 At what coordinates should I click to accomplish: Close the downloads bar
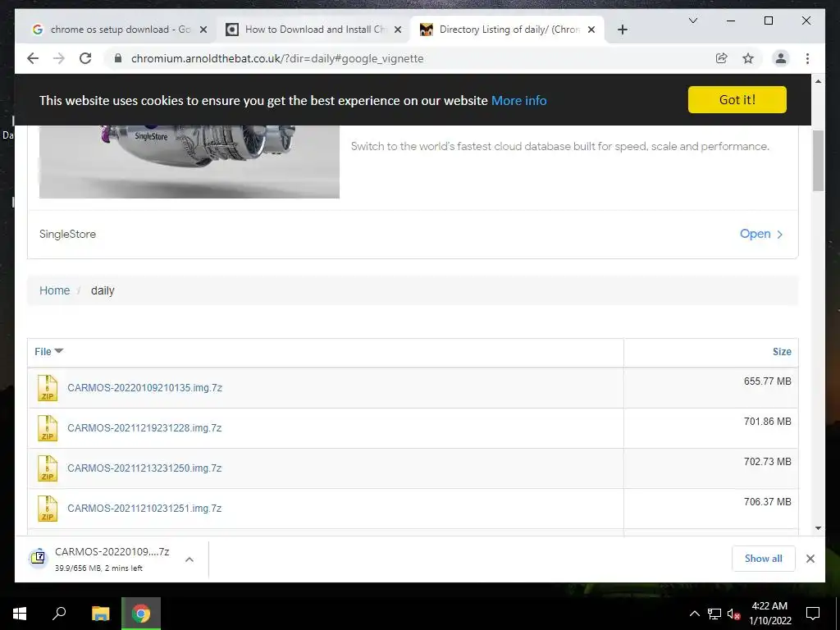pos(810,559)
